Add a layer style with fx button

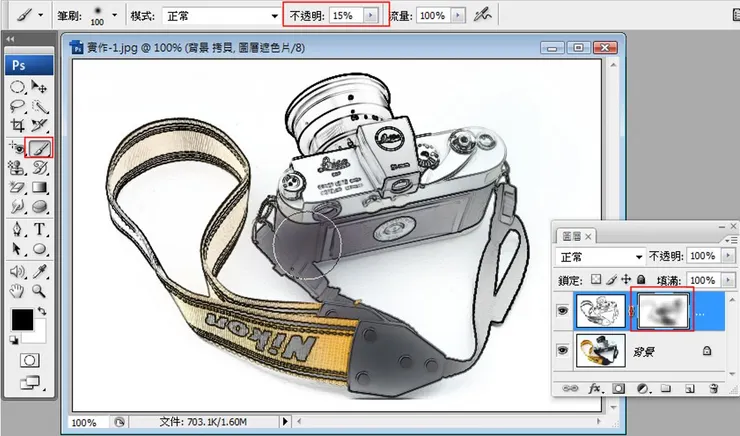(594, 388)
